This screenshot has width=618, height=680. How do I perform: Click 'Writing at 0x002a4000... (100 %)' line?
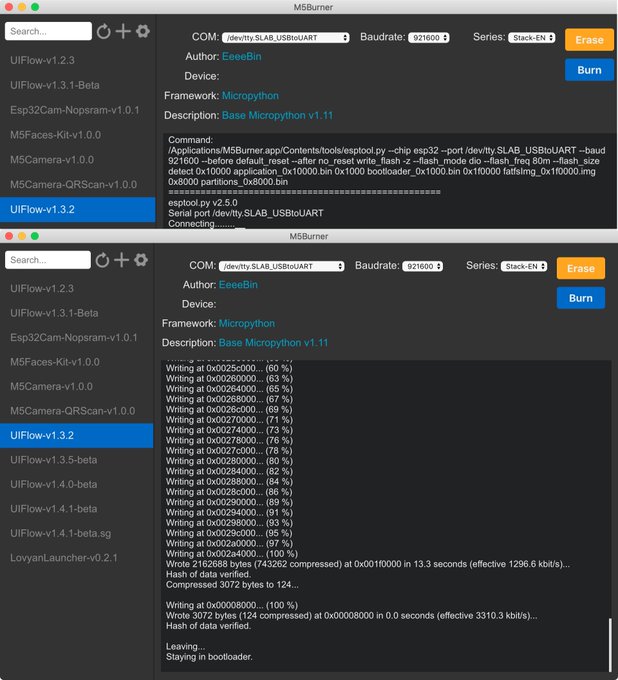232,554
